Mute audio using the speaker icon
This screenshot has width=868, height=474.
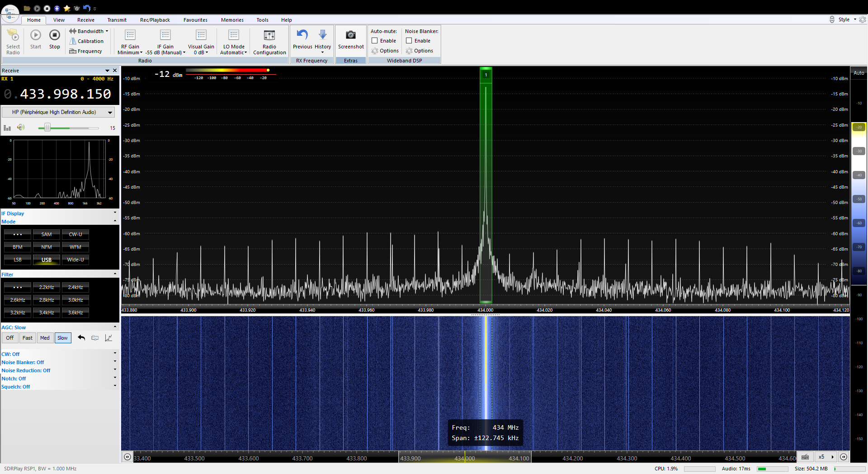point(21,128)
